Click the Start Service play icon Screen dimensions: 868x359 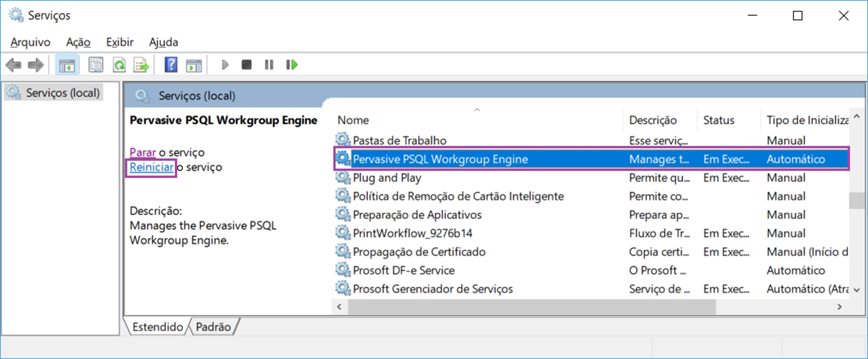click(225, 65)
